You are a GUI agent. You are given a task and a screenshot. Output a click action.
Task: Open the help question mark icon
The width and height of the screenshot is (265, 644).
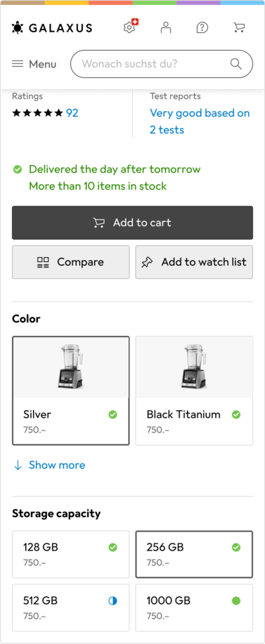(202, 27)
